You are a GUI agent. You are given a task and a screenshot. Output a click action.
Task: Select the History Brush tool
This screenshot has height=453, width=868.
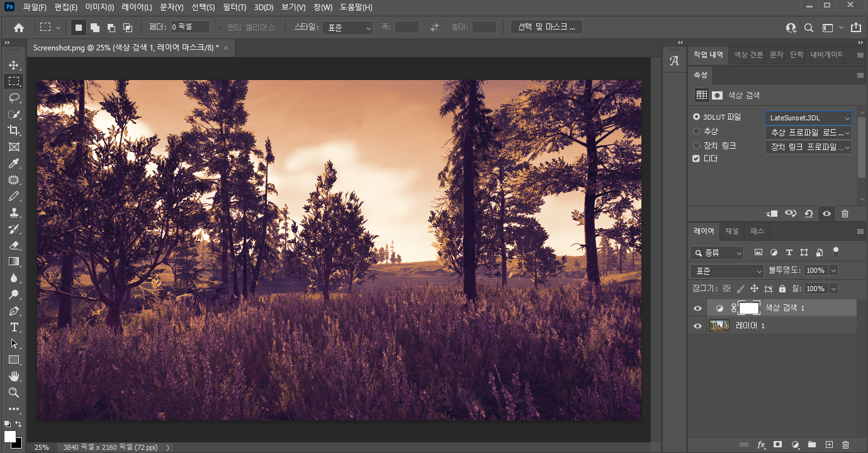click(x=14, y=229)
